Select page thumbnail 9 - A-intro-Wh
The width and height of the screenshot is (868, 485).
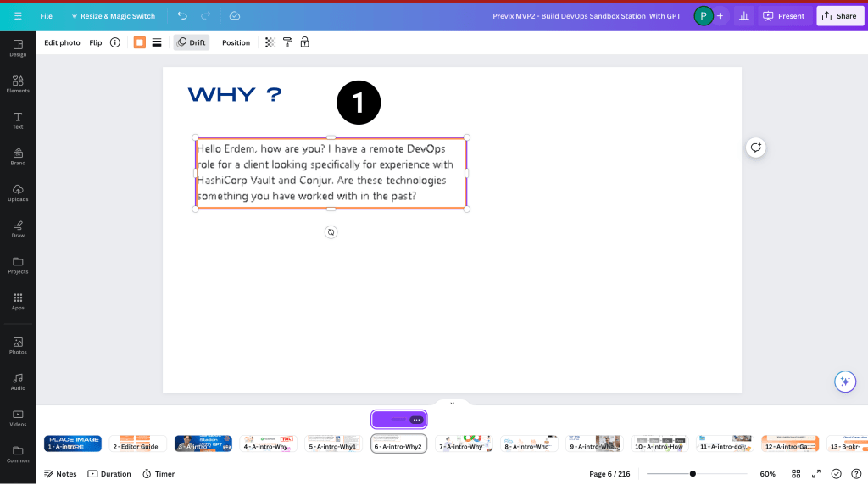(x=594, y=443)
